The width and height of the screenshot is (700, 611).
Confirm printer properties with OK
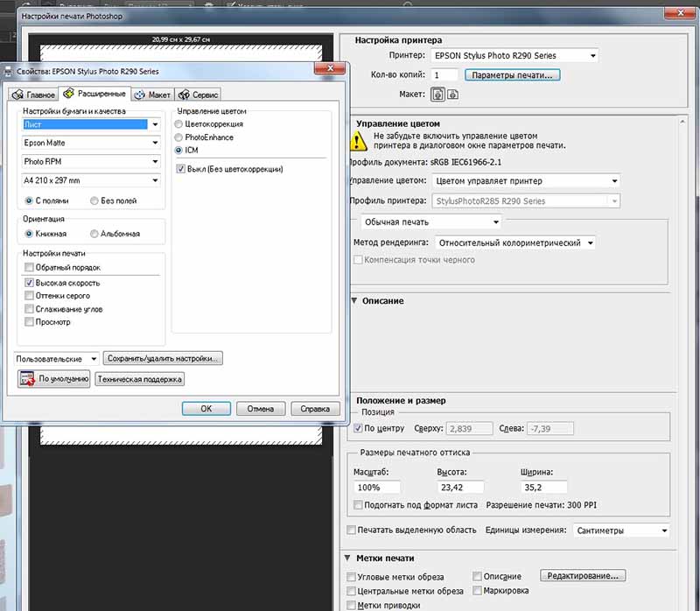206,409
